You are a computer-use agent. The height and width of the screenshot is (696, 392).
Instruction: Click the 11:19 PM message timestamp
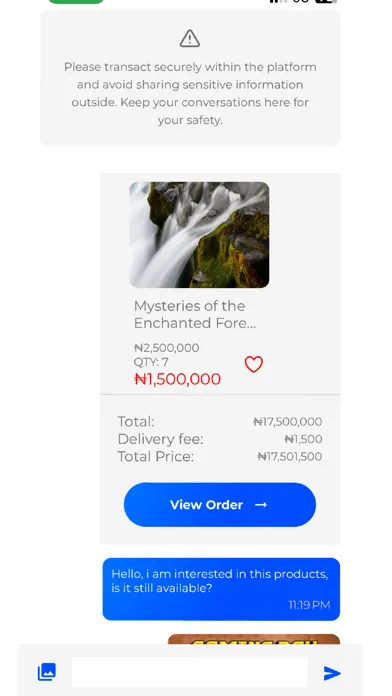coord(309,605)
